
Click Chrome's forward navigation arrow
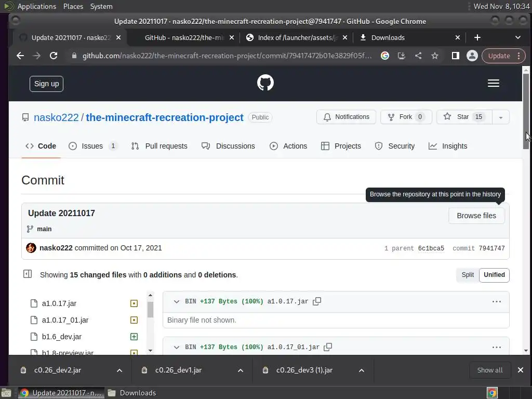(x=37, y=56)
